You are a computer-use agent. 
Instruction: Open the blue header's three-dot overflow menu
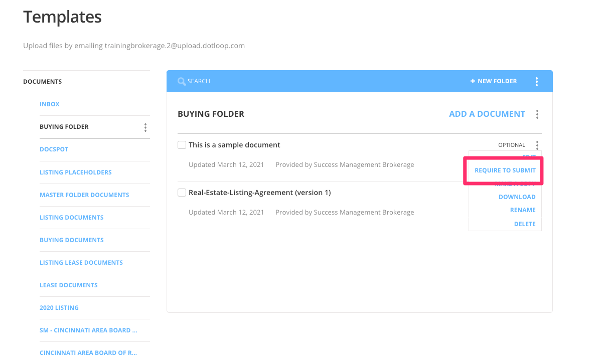537,81
